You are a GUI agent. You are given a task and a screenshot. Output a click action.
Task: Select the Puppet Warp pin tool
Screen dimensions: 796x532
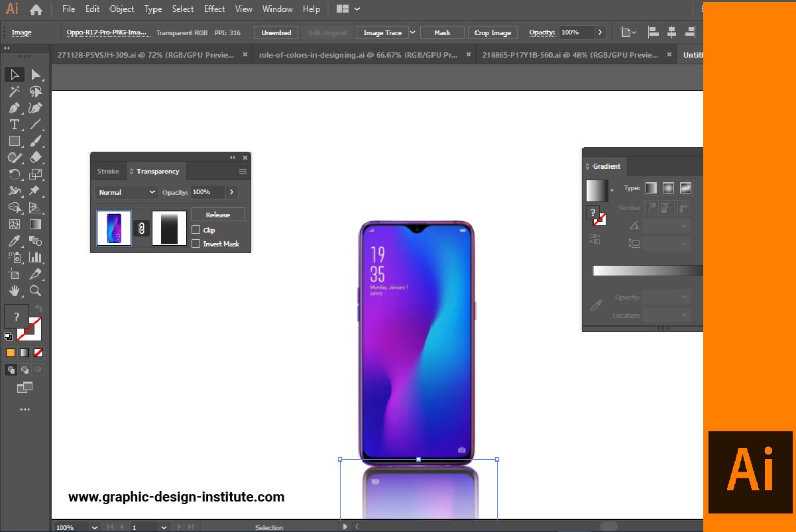coord(36,191)
